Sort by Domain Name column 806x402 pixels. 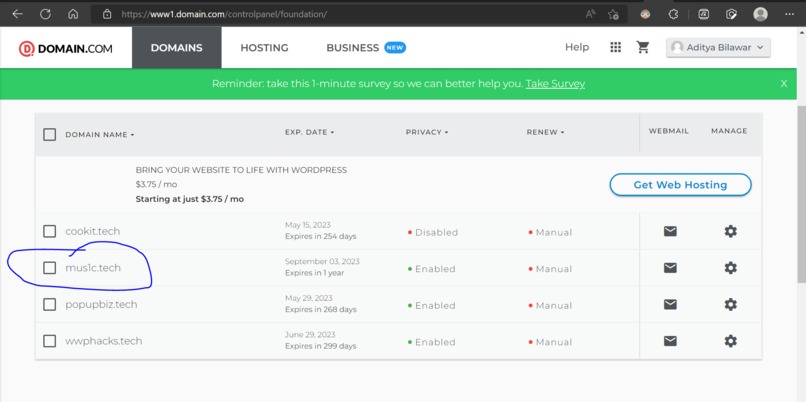coord(100,135)
